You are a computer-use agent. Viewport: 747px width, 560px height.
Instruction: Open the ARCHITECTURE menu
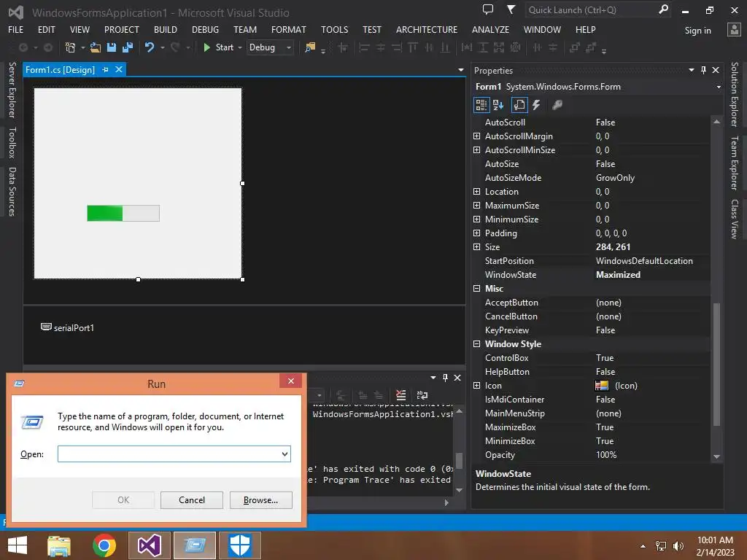[426, 29]
